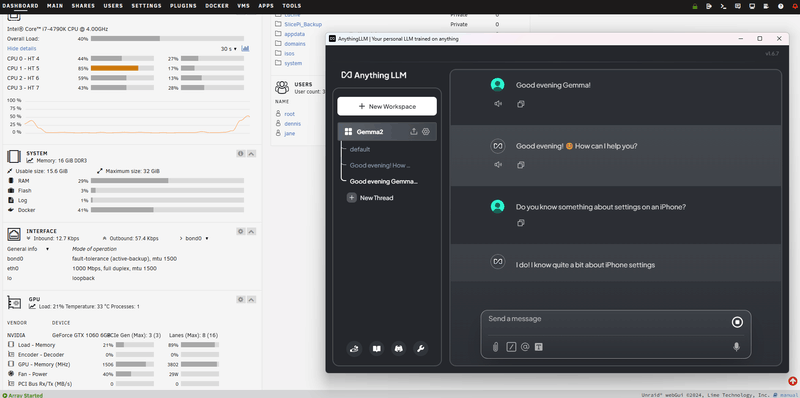Viewport: 800px width, 398px height.
Task: Open the docs book icon in AnythingLLM sidebar
Action: [376, 349]
